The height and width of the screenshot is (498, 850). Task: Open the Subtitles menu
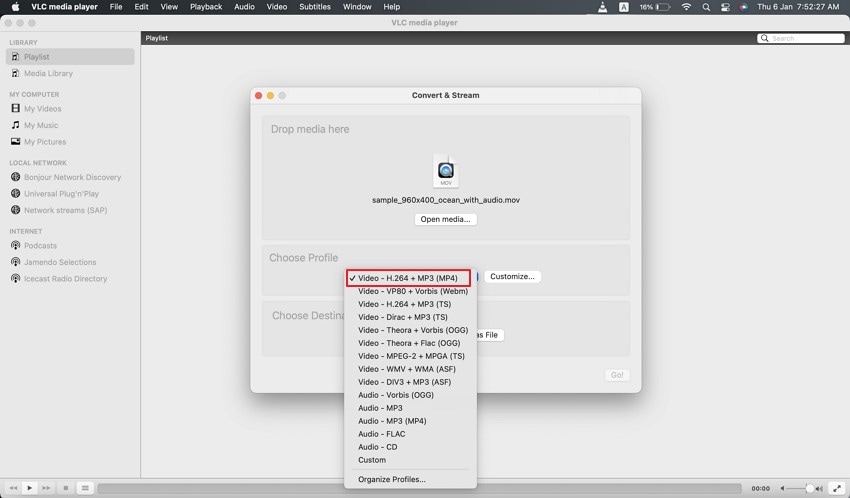pyautogui.click(x=315, y=7)
